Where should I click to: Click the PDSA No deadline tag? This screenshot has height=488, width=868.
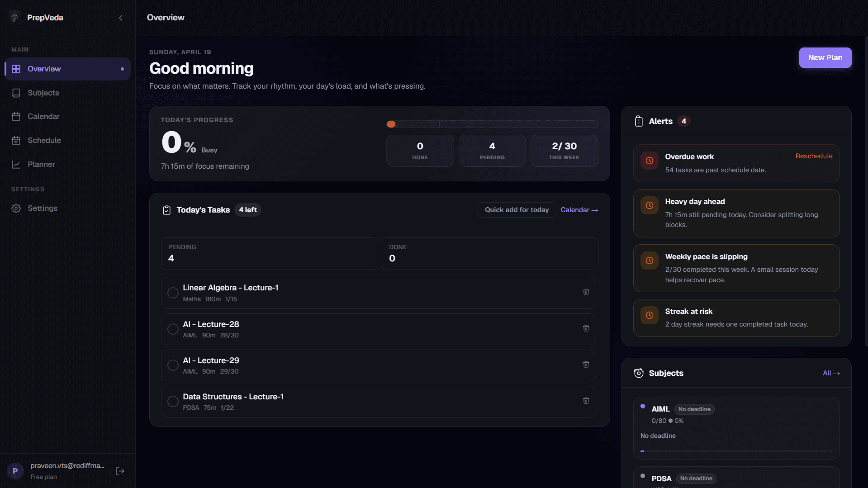tap(696, 479)
